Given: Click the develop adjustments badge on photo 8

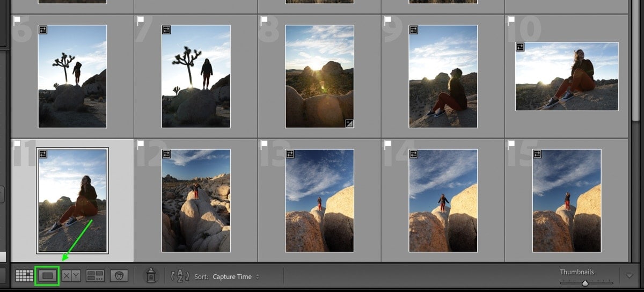Looking at the screenshot, I should coord(349,123).
